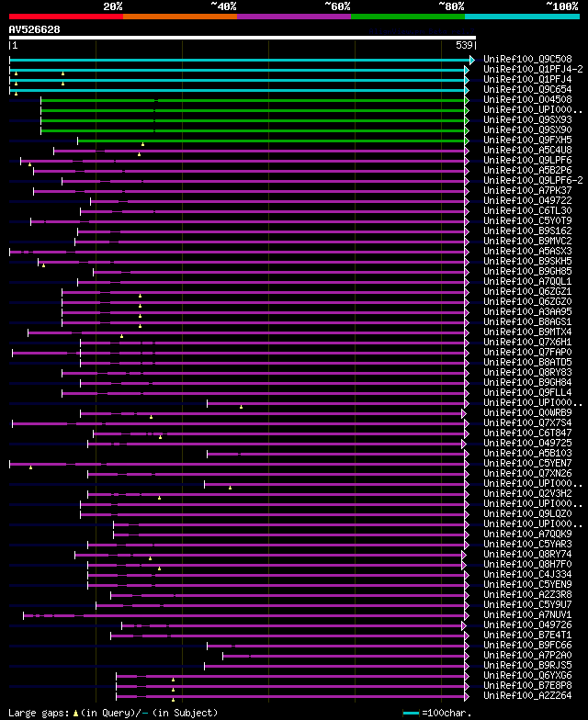Click the arrowhead ending the O49725 alignment
The image size is (588, 720).
464,444
